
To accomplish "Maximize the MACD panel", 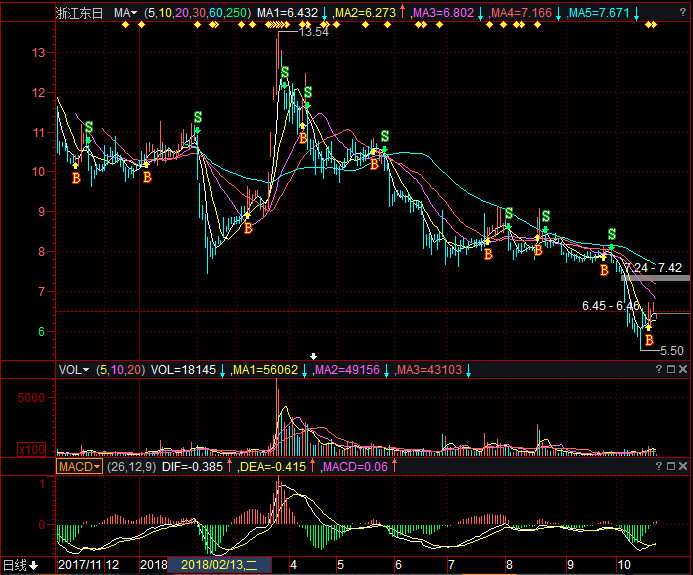I will click(671, 466).
